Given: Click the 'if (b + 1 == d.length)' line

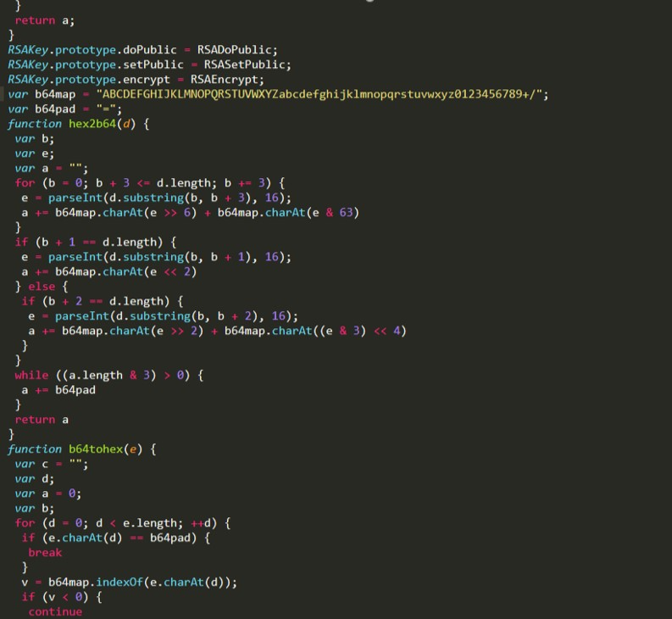Looking at the screenshot, I should pyautogui.click(x=96, y=243).
